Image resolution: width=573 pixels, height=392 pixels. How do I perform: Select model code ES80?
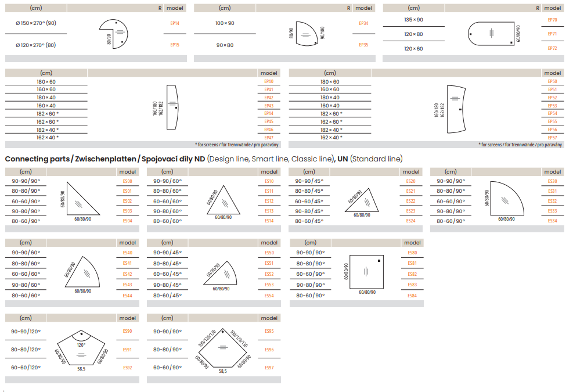point(412,253)
